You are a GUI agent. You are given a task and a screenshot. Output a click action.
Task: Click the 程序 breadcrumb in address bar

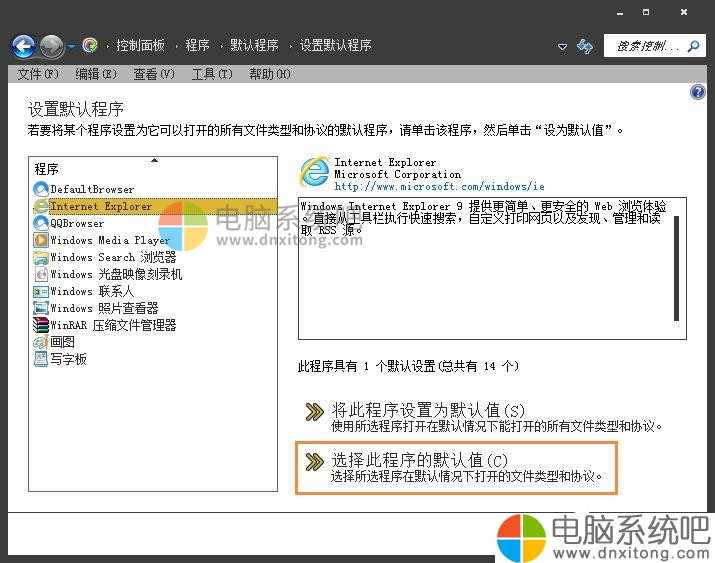[x=197, y=45]
